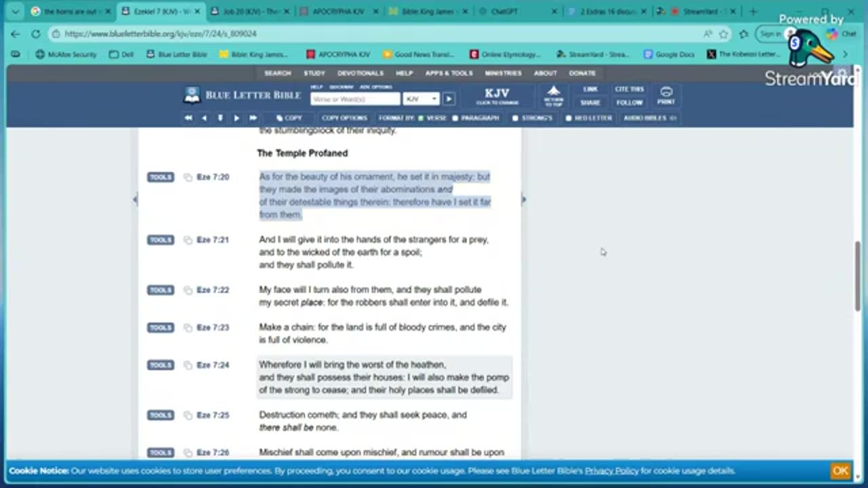Open Tools for Eze 7:22

pos(160,290)
